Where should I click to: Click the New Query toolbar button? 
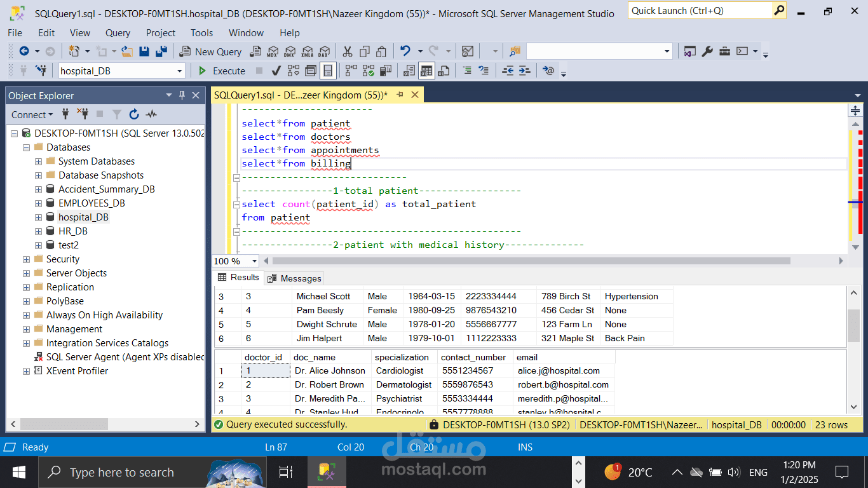(210, 51)
